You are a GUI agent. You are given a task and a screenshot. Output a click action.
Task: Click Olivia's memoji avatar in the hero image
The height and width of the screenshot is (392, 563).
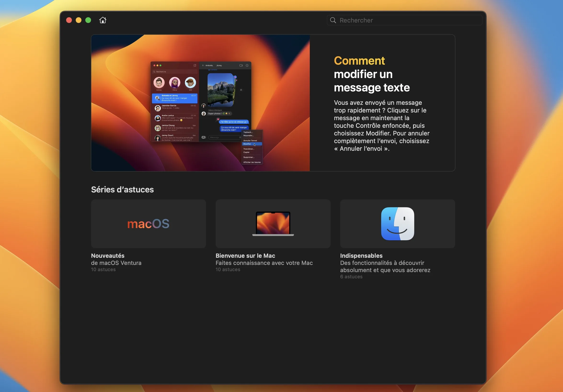tap(175, 83)
